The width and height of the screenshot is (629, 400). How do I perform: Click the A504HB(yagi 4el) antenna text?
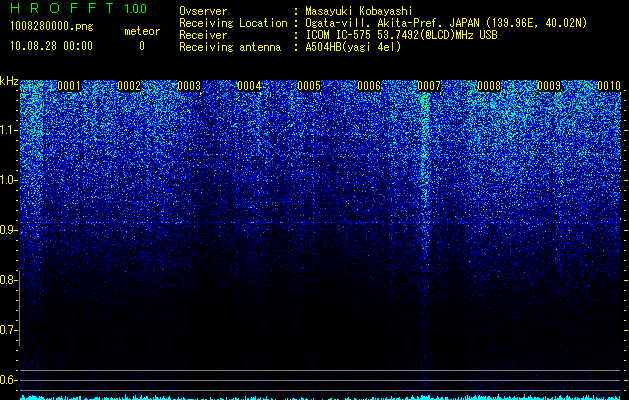(x=353, y=47)
